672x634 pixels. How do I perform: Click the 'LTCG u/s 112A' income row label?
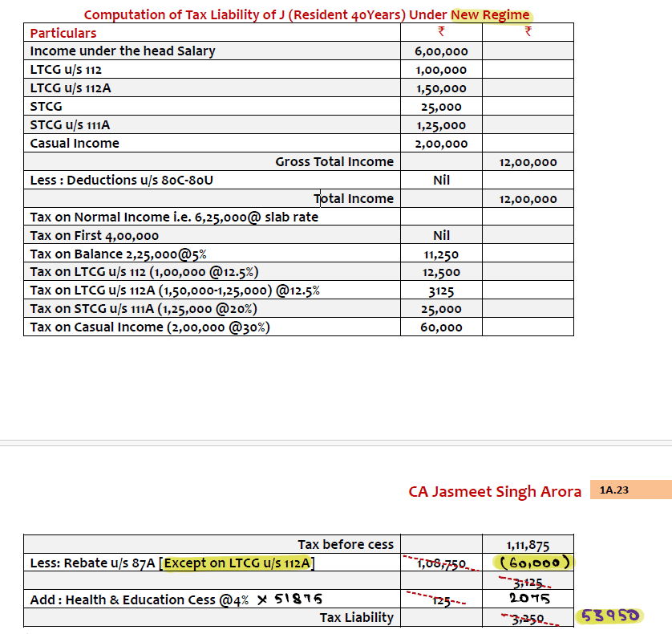click(x=71, y=88)
